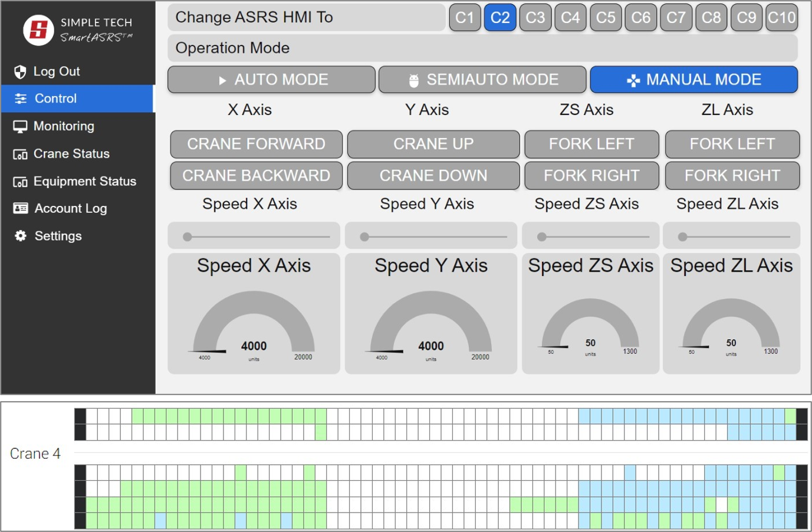Click the Account Log card icon
The height and width of the screenshot is (532, 812).
tap(20, 208)
